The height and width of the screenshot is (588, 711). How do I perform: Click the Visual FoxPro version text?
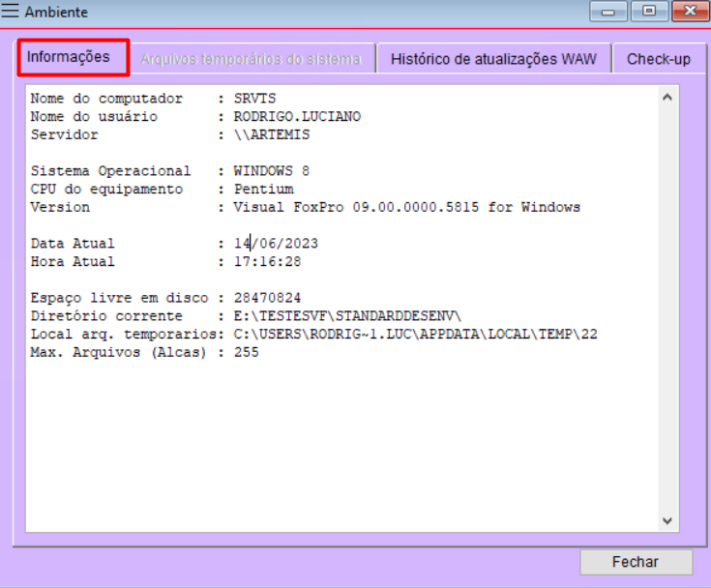406,207
